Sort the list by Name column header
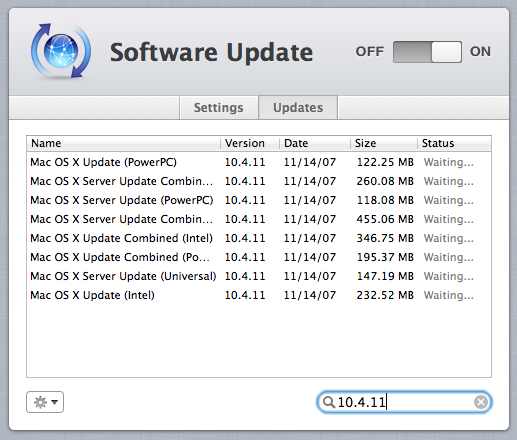This screenshot has height=440, width=517. coord(123,143)
